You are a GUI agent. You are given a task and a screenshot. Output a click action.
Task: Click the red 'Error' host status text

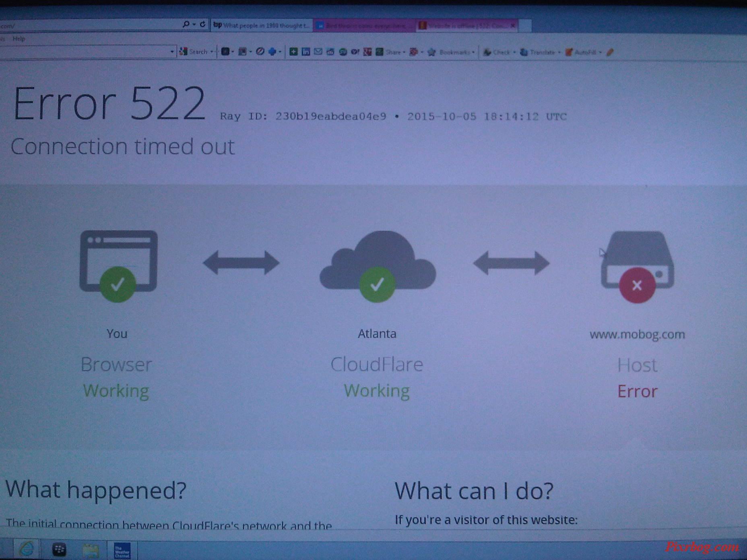[x=638, y=391]
